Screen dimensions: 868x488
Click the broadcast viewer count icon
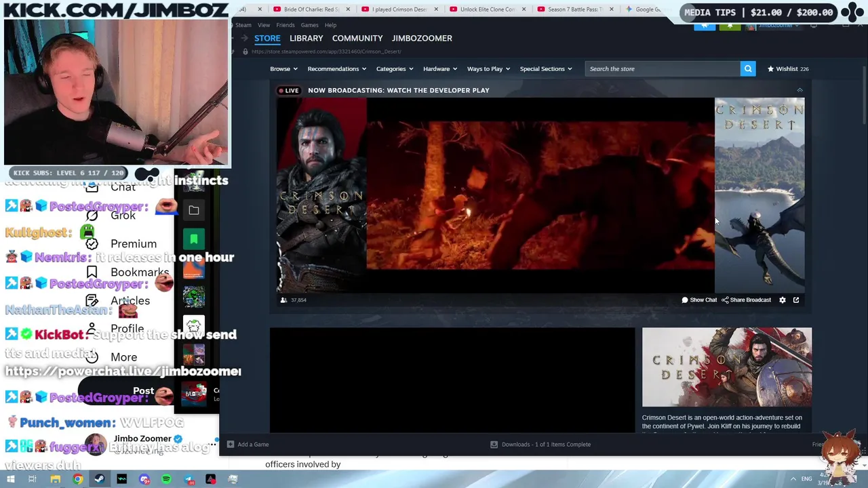tap(283, 300)
